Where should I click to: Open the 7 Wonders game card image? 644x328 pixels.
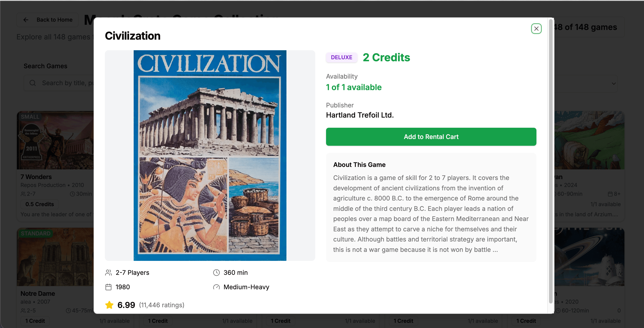[55, 140]
